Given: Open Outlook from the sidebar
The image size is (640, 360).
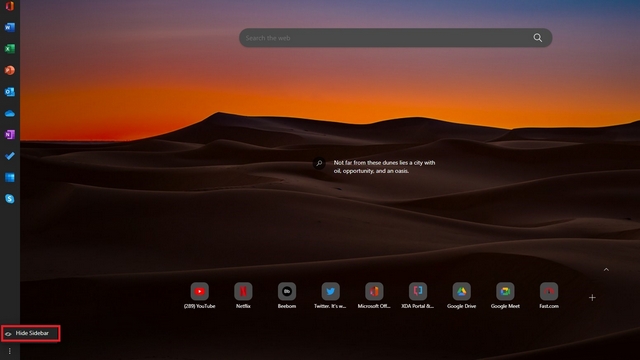Looking at the screenshot, I should pos(10,92).
